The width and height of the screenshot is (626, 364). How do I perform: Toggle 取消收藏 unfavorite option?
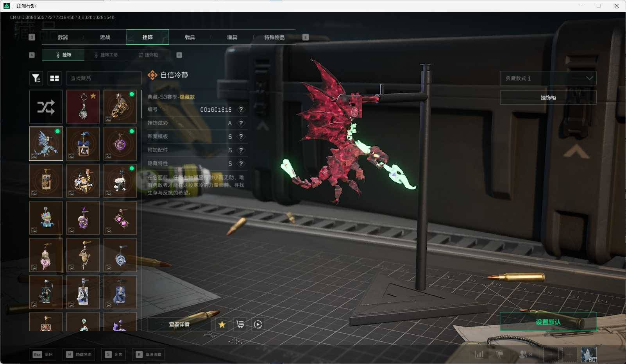149,354
